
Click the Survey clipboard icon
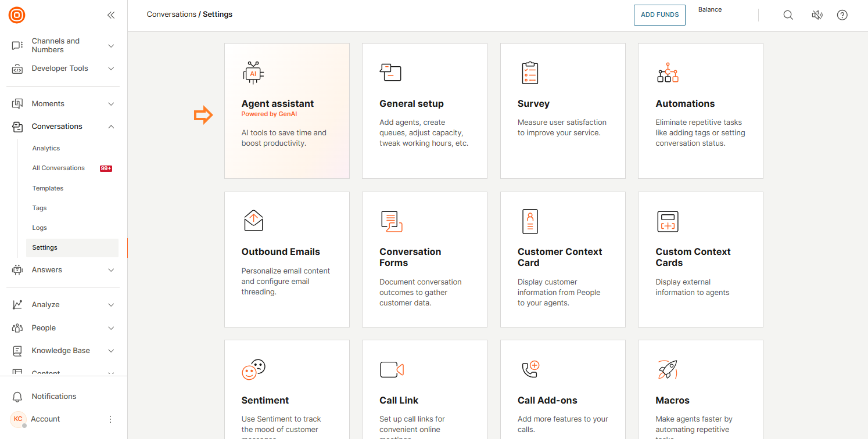point(530,73)
